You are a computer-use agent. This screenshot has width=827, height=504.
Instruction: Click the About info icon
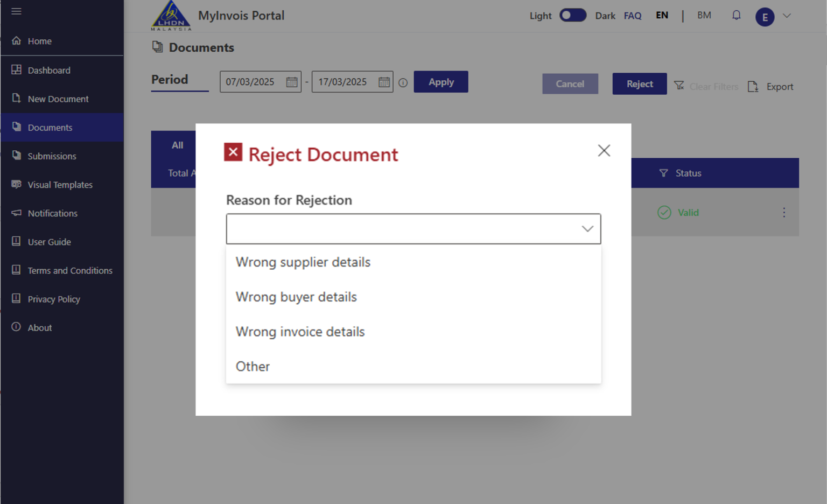pyautogui.click(x=17, y=327)
